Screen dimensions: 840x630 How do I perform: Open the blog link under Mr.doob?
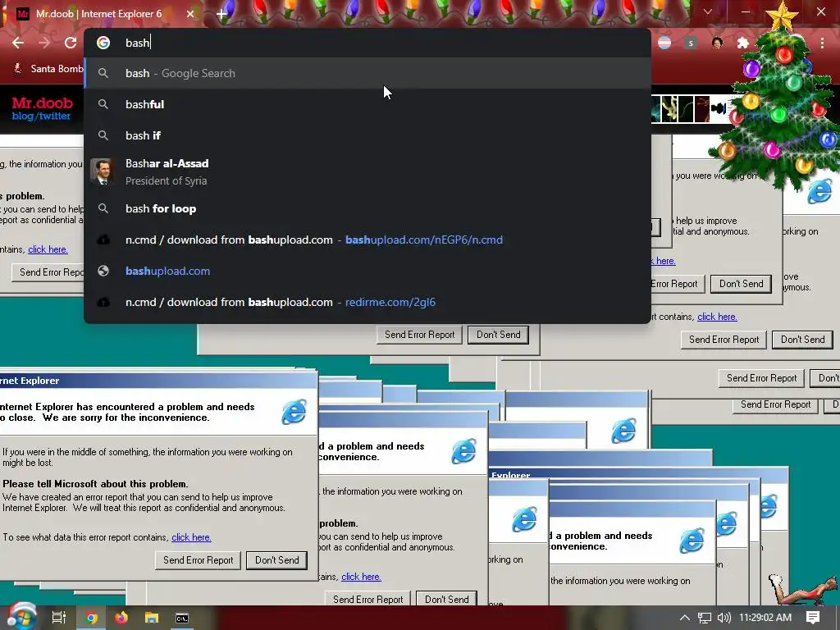[22, 116]
